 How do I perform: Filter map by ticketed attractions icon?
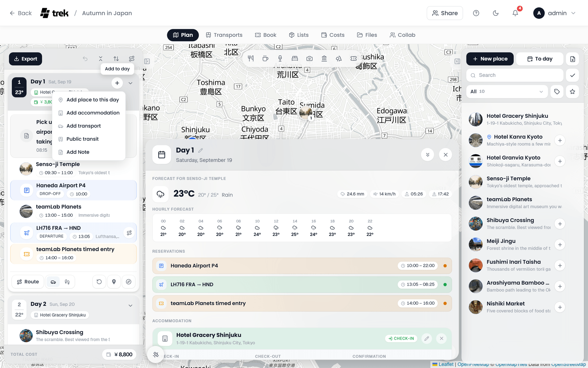pos(354,59)
